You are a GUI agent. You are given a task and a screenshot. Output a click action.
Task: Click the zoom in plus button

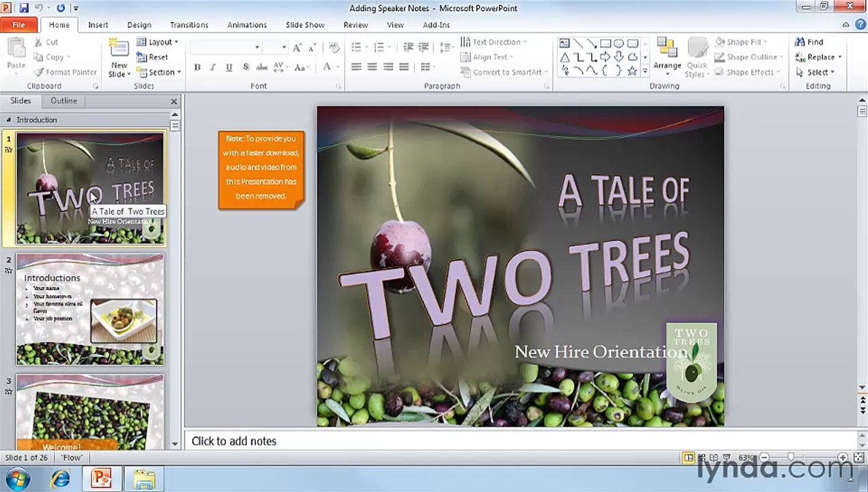843,458
